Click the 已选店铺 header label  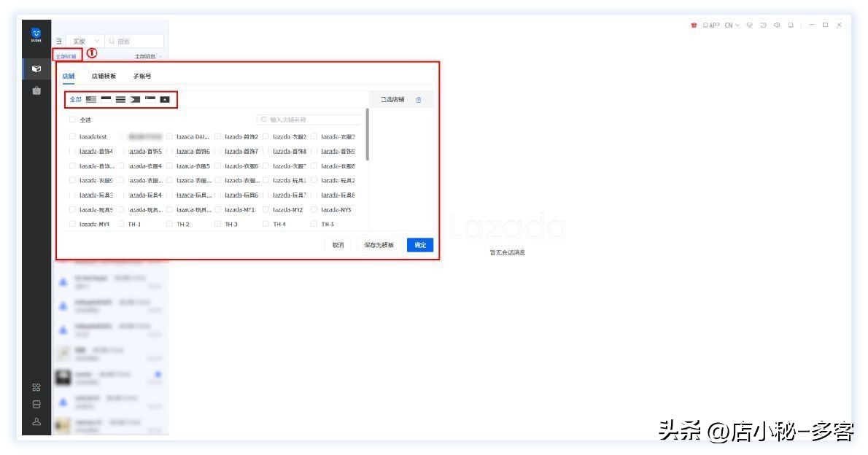[x=392, y=100]
